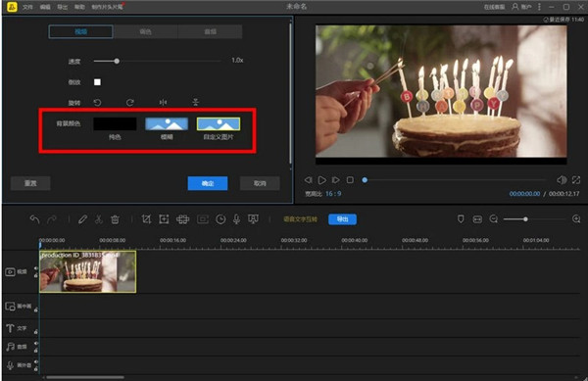Select the black solid color swatch

(115, 123)
